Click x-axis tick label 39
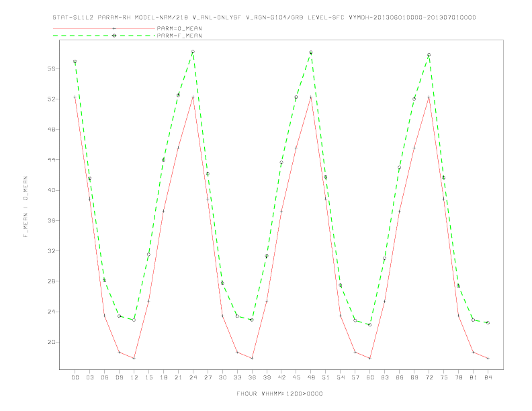The image size is (532, 411). pyautogui.click(x=267, y=377)
